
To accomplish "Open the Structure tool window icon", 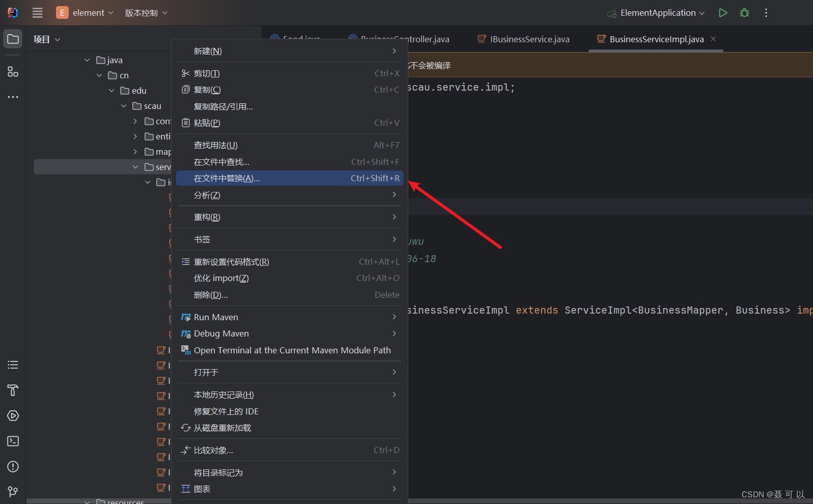I will tap(13, 72).
